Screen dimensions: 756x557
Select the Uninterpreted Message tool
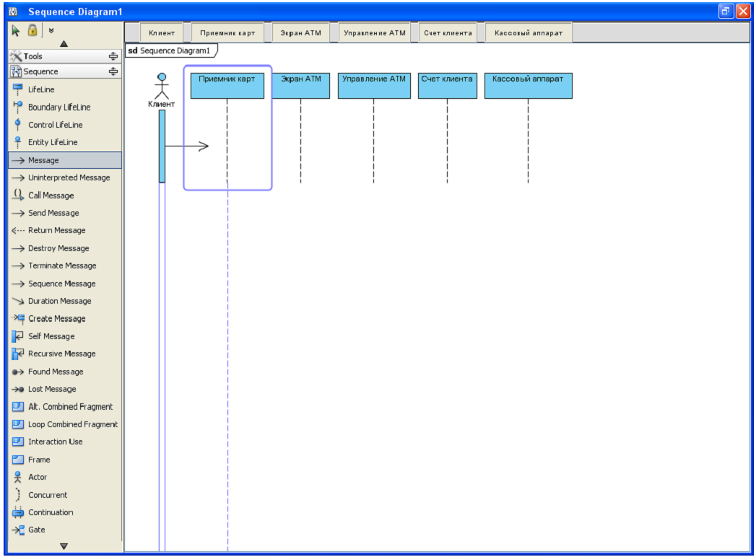point(65,177)
